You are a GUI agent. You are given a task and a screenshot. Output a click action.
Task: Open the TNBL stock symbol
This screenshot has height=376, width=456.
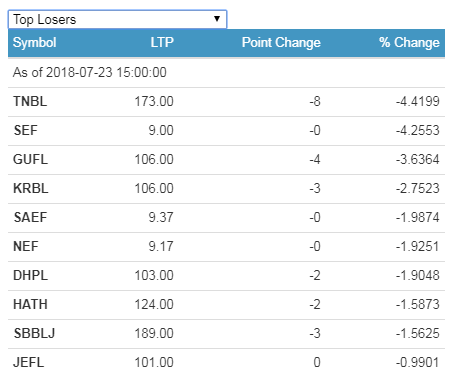[x=30, y=101]
